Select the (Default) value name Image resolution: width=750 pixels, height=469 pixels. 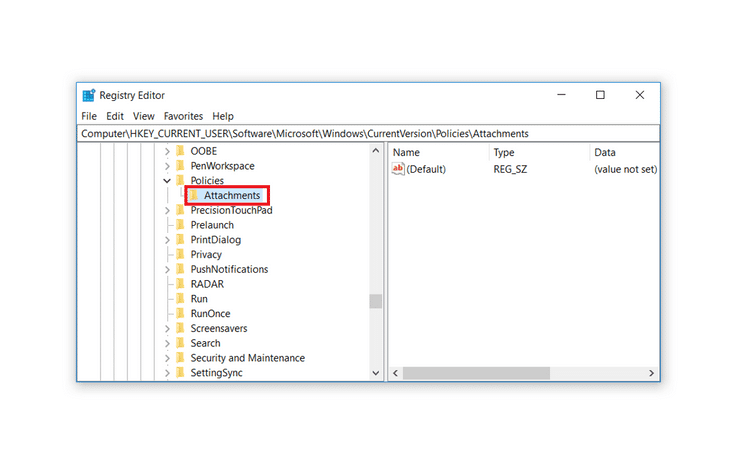point(426,169)
